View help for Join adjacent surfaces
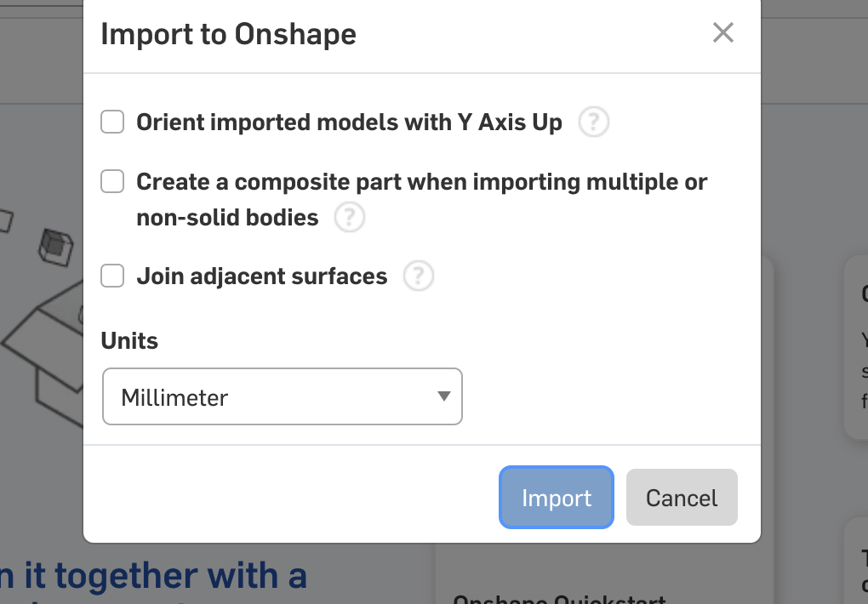Screen dimensions: 868x604 418,276
